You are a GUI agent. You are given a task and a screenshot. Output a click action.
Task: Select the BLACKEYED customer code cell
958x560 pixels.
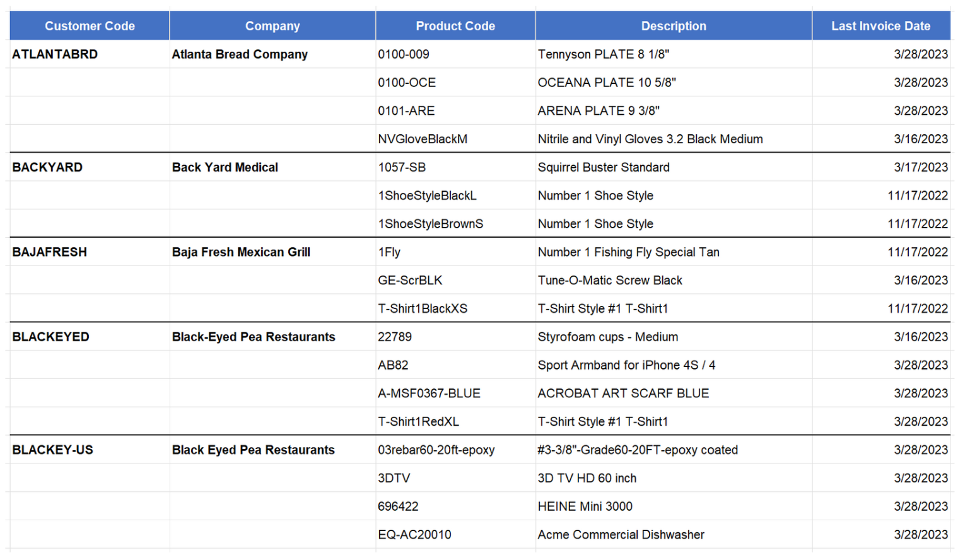click(x=51, y=337)
